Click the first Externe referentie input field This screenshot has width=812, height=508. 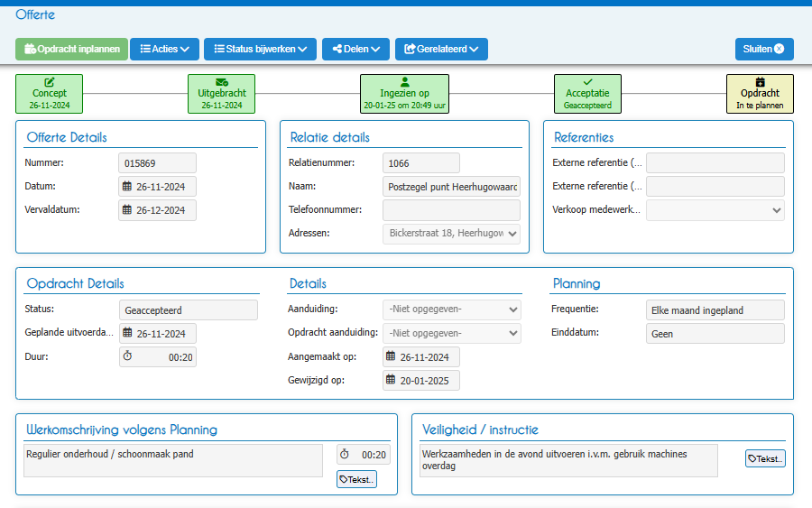pyautogui.click(x=715, y=163)
